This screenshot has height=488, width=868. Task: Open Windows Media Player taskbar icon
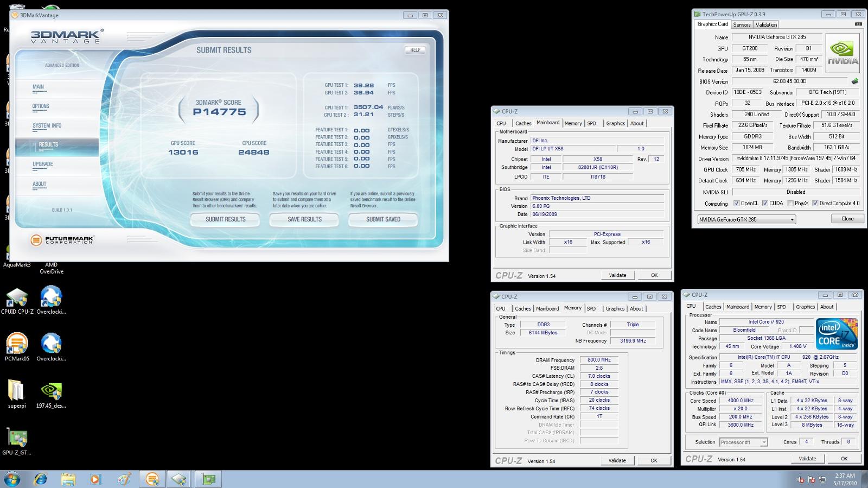pyautogui.click(x=95, y=479)
